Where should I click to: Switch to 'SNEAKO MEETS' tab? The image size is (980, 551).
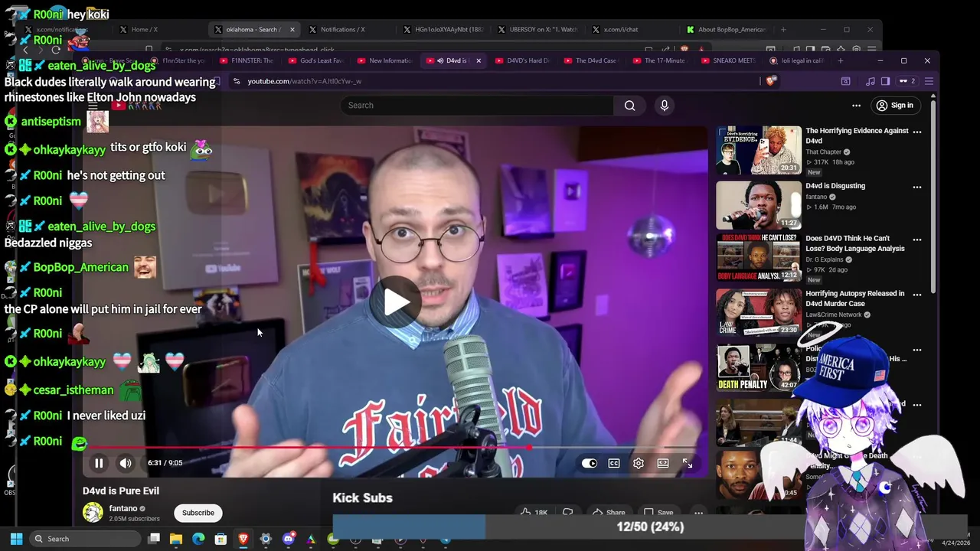point(729,60)
